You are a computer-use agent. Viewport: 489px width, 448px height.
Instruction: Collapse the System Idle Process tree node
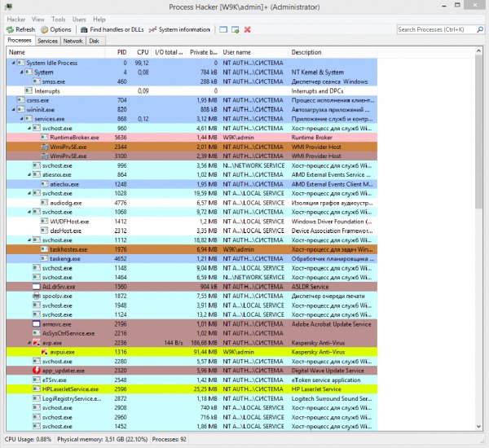tap(13, 63)
